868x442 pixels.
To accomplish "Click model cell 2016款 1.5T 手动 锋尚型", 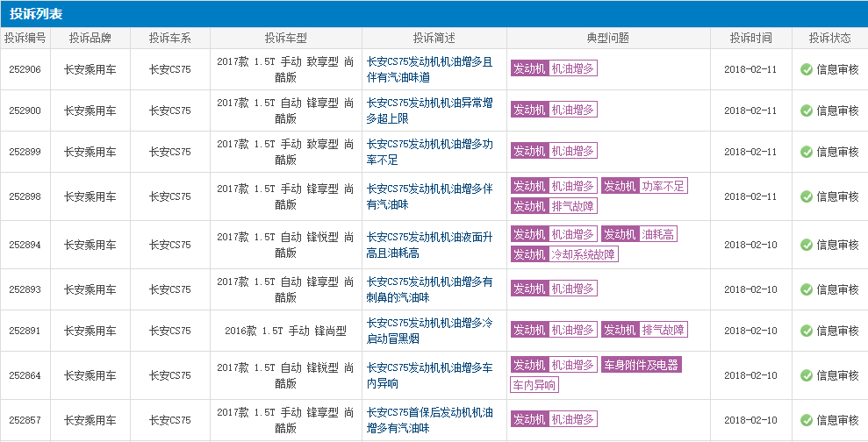I will click(285, 331).
